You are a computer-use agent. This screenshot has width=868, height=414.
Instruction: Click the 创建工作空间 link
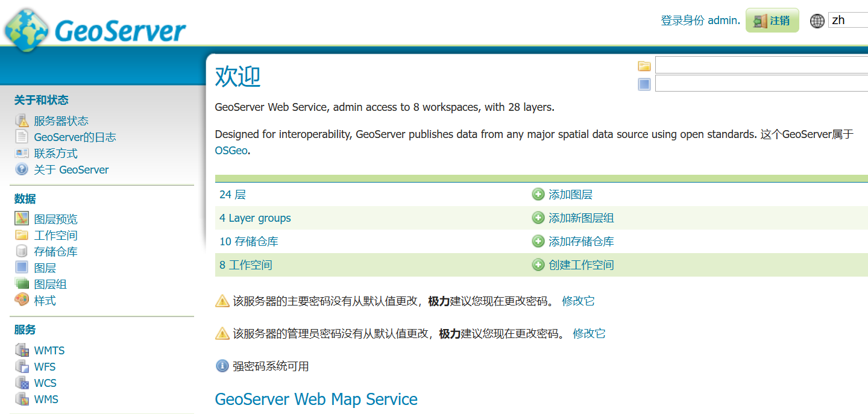[581, 265]
